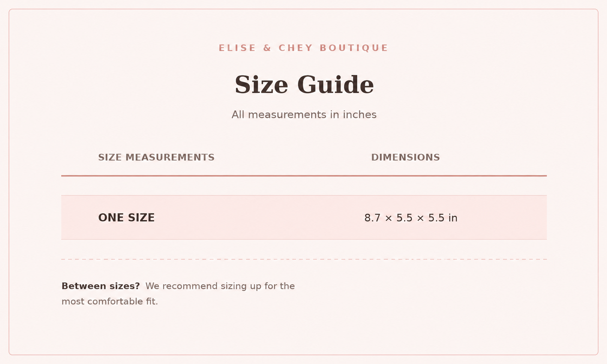The width and height of the screenshot is (607, 364).
Task: Click the ampersand in the boutique name
Action: 267,48
